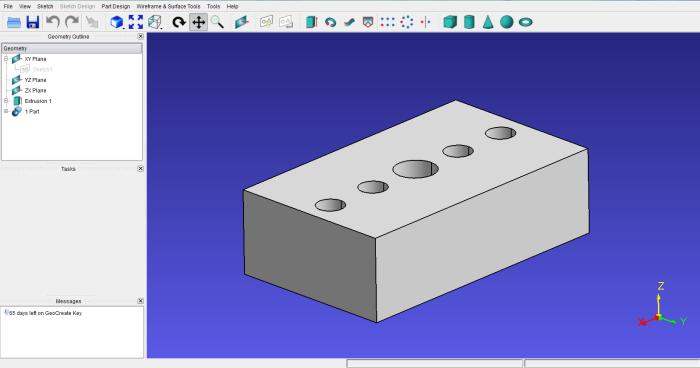Viewport: 700px width, 368px height.
Task: Open the Wireframe & Surface Tools menu
Action: pyautogui.click(x=168, y=6)
